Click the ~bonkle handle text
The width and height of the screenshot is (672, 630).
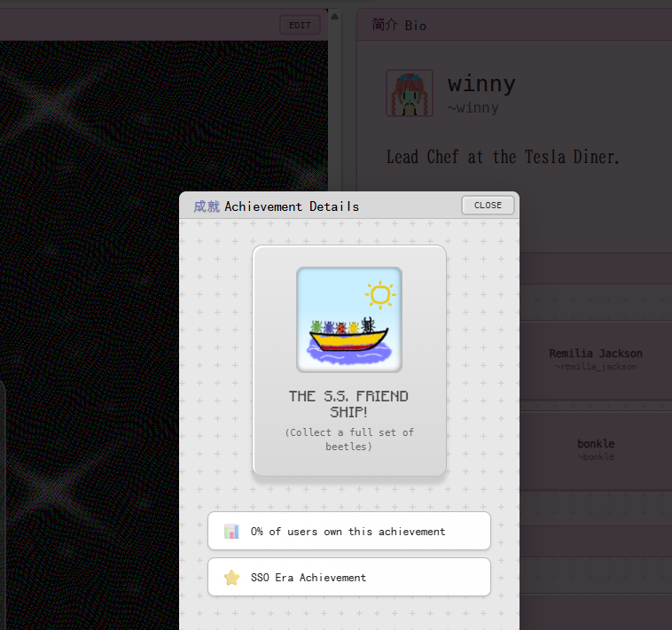pos(596,457)
